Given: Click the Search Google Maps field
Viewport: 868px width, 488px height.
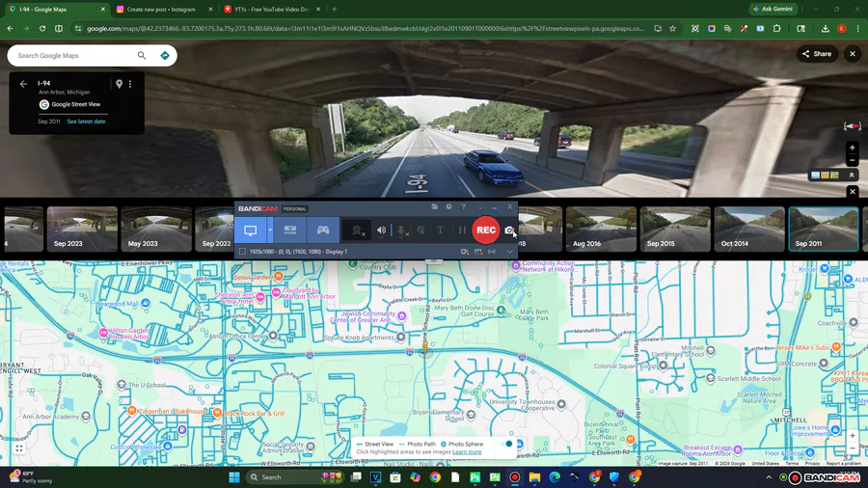Looking at the screenshot, I should (x=74, y=55).
